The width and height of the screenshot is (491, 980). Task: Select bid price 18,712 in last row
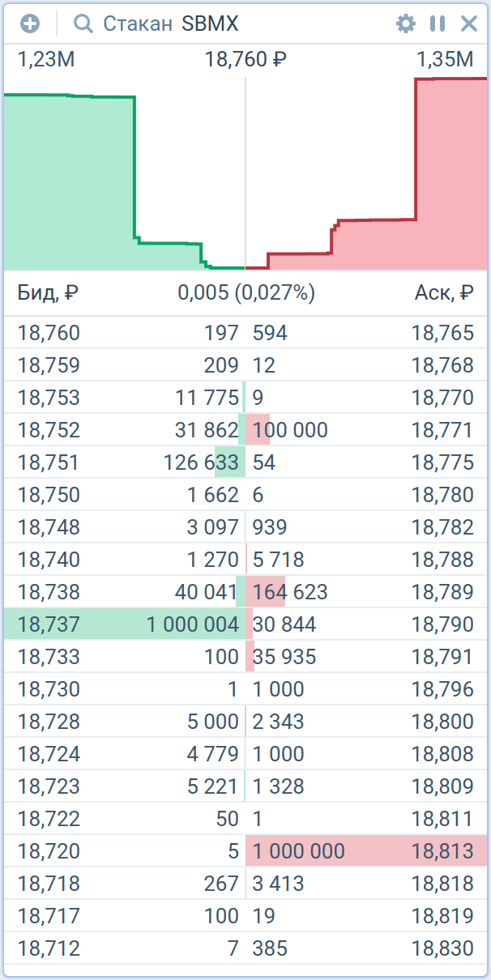[49, 948]
